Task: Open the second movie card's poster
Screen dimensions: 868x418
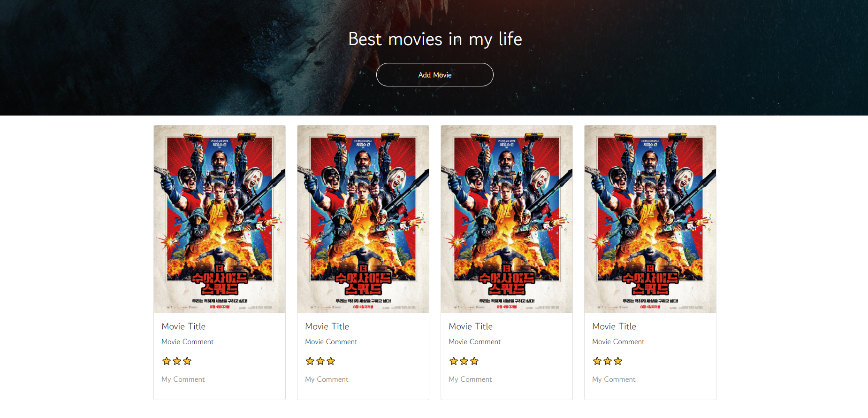Action: [x=363, y=219]
